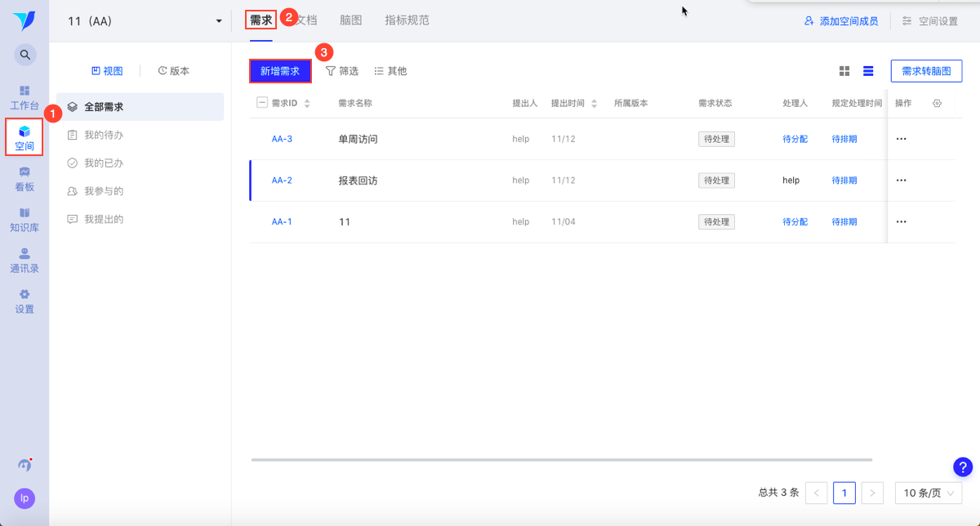Switch to the 指标规范 tab
980x526 pixels.
click(407, 20)
